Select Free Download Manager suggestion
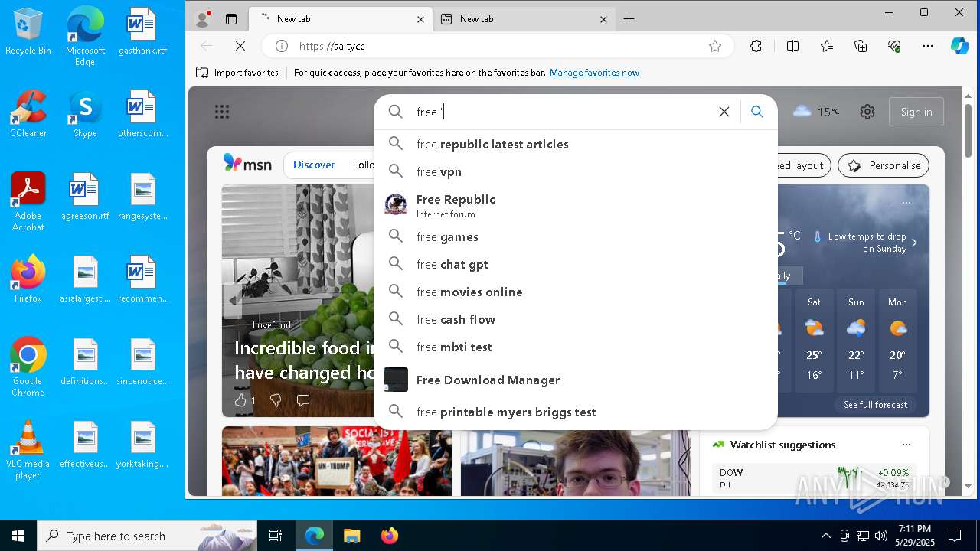Image resolution: width=980 pixels, height=551 pixels. point(576,380)
